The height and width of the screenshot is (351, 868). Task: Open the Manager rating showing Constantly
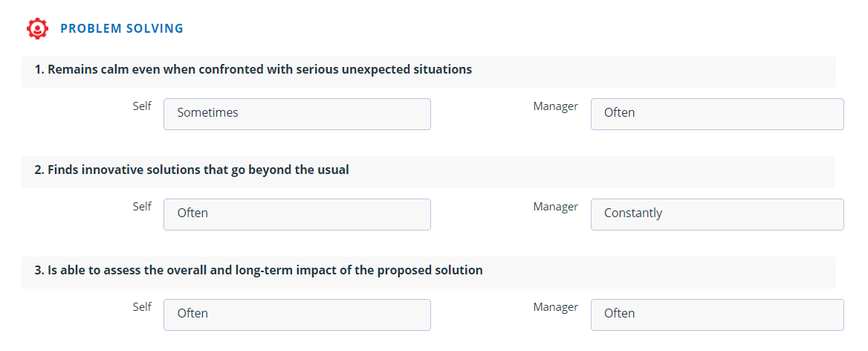pos(717,214)
